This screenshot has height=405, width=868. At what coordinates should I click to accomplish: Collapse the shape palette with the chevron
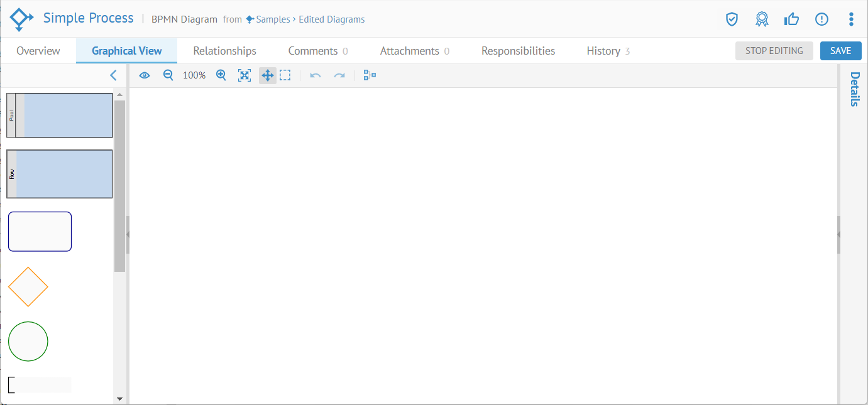click(113, 75)
